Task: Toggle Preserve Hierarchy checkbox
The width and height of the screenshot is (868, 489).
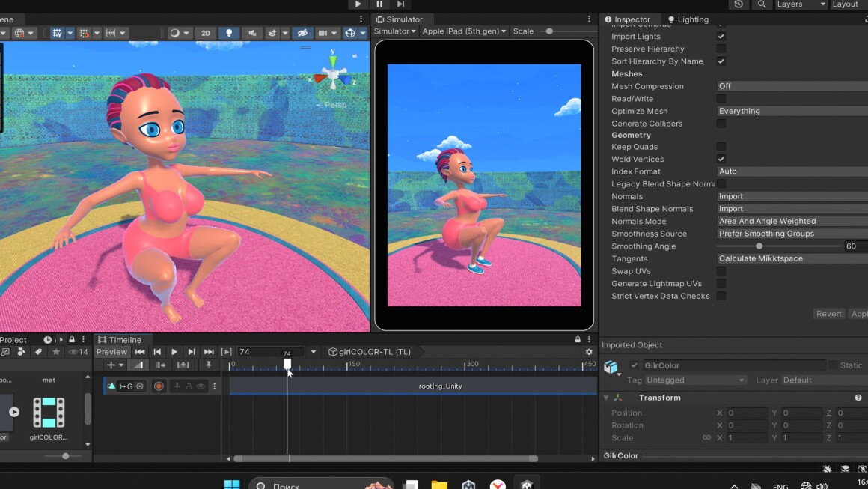Action: click(721, 49)
